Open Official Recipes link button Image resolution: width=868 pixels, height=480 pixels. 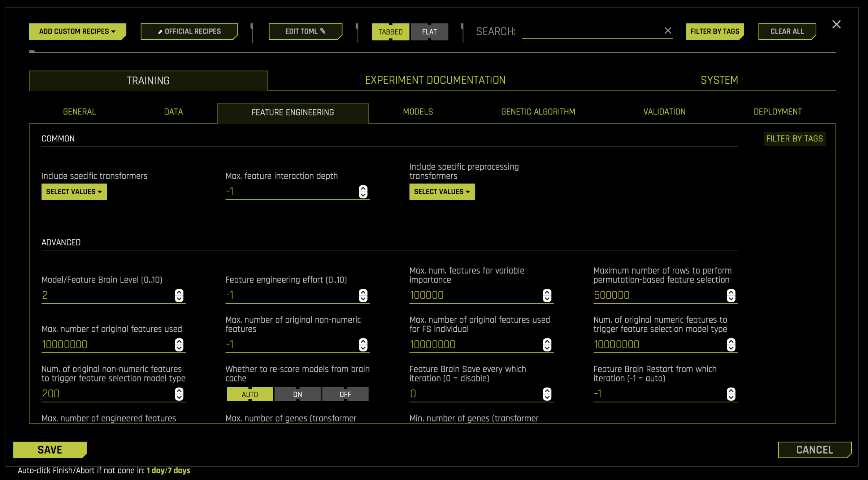(189, 31)
